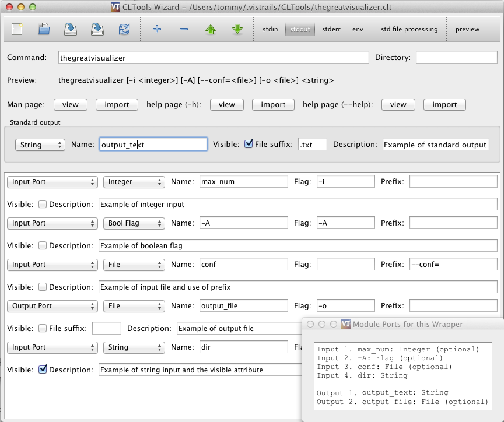504x422 pixels.
Task: Open the Integer type dropdown
Action: (x=134, y=182)
